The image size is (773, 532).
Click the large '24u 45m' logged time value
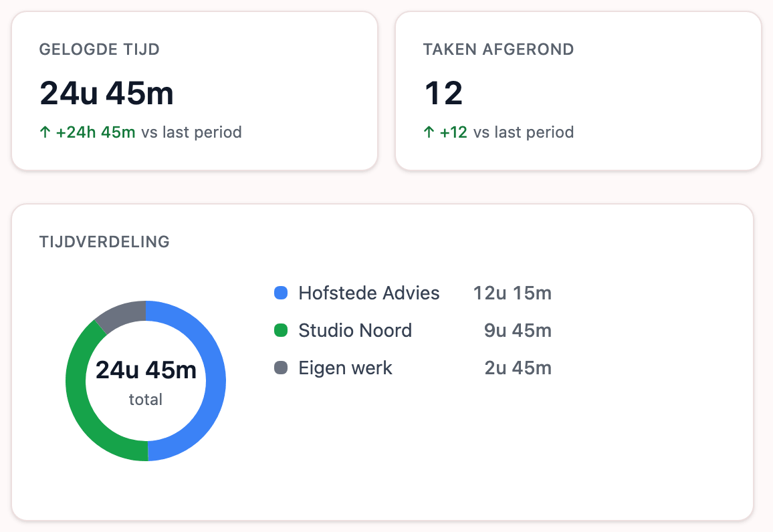(x=106, y=93)
